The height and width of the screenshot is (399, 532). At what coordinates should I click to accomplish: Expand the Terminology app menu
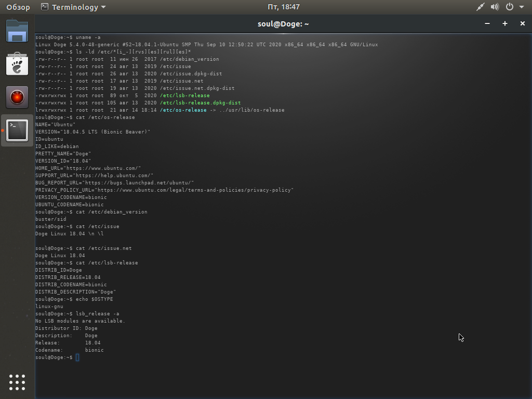[x=73, y=7]
